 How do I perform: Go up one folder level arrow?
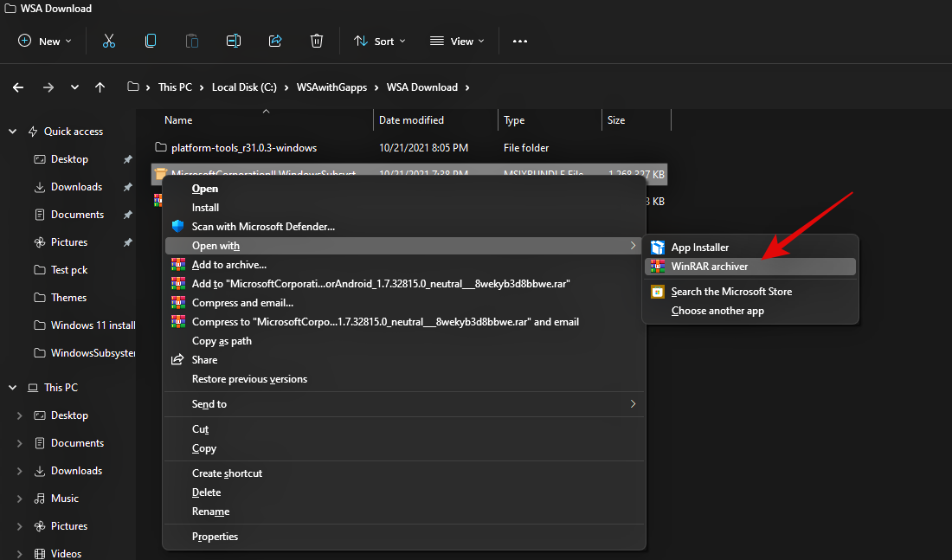[100, 87]
